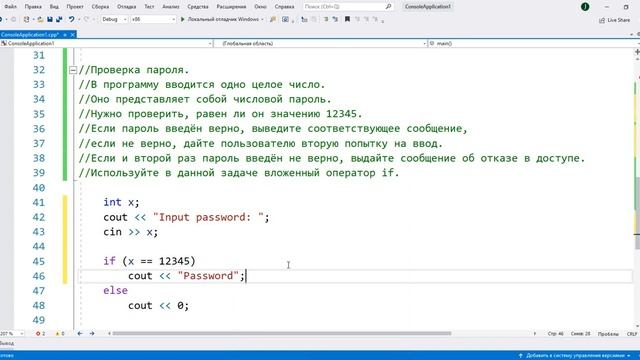
Task: Open the Расширения menu
Action: (231, 7)
